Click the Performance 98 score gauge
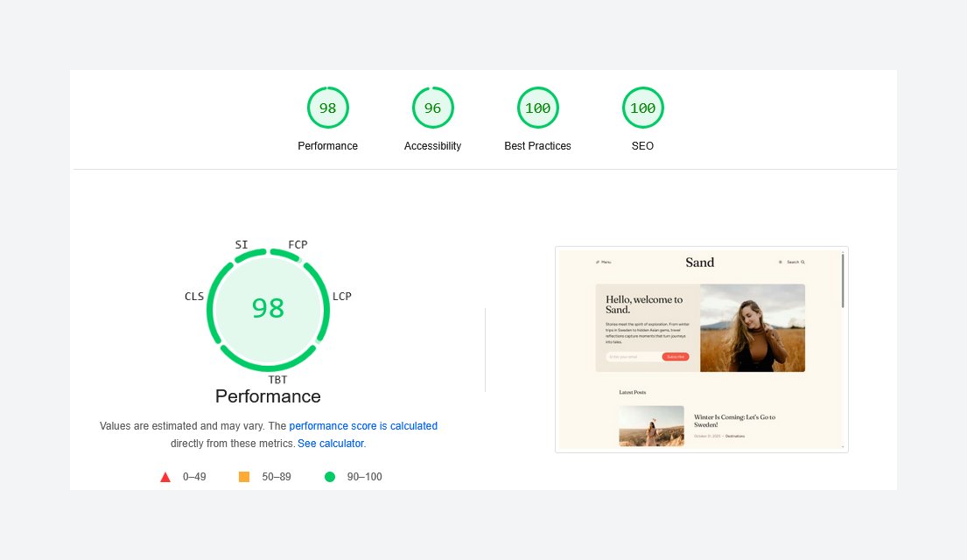This screenshot has width=967, height=560. tap(327, 107)
